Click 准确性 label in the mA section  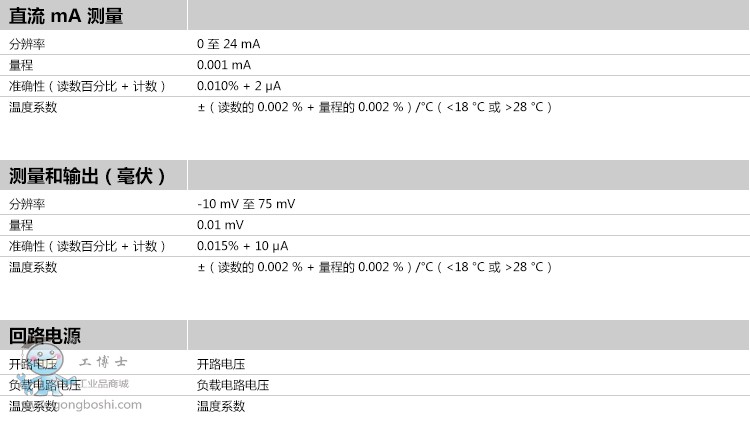click(x=87, y=86)
